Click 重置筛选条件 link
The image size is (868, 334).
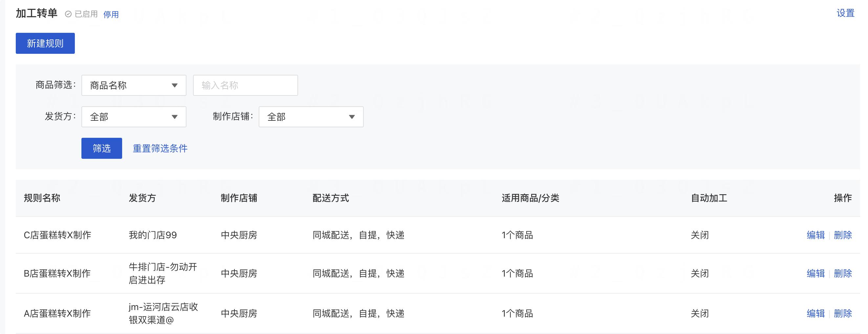(x=160, y=149)
